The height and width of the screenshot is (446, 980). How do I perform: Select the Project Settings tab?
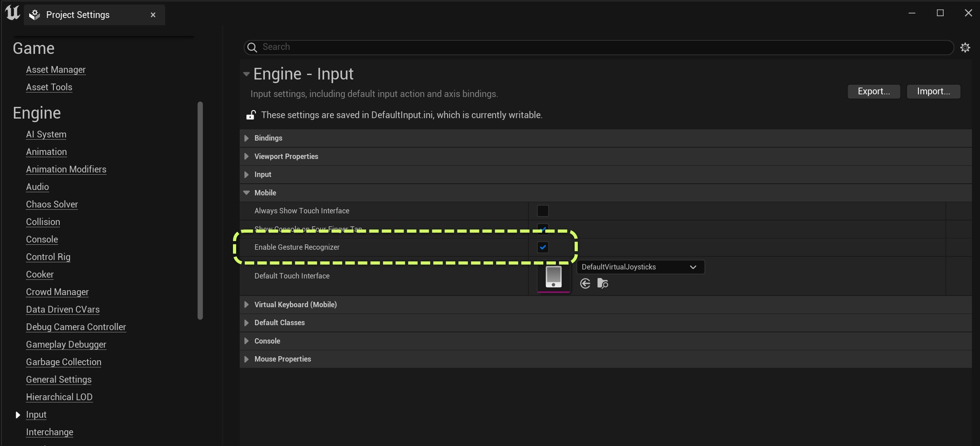click(x=78, y=15)
